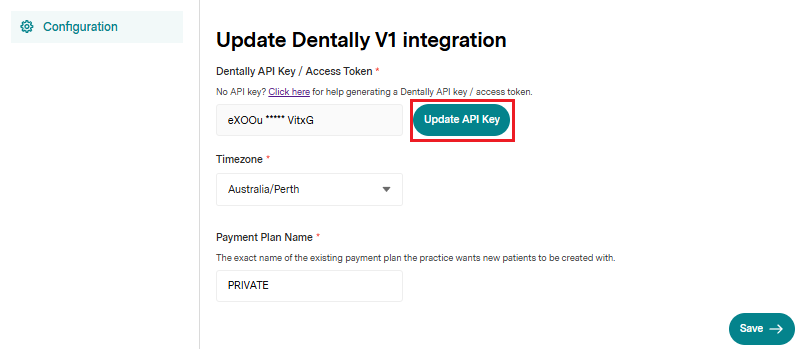
Task: Click the arrow icon inside Save
Action: click(776, 329)
